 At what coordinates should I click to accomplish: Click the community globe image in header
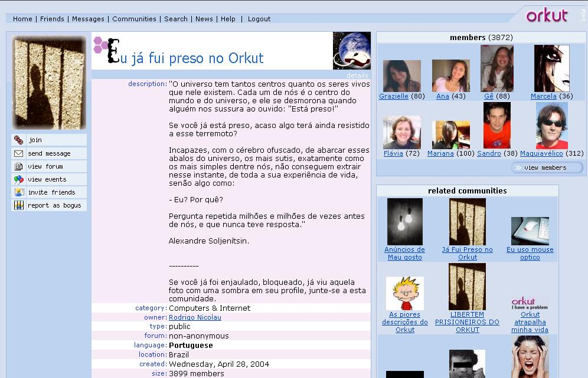(351, 51)
